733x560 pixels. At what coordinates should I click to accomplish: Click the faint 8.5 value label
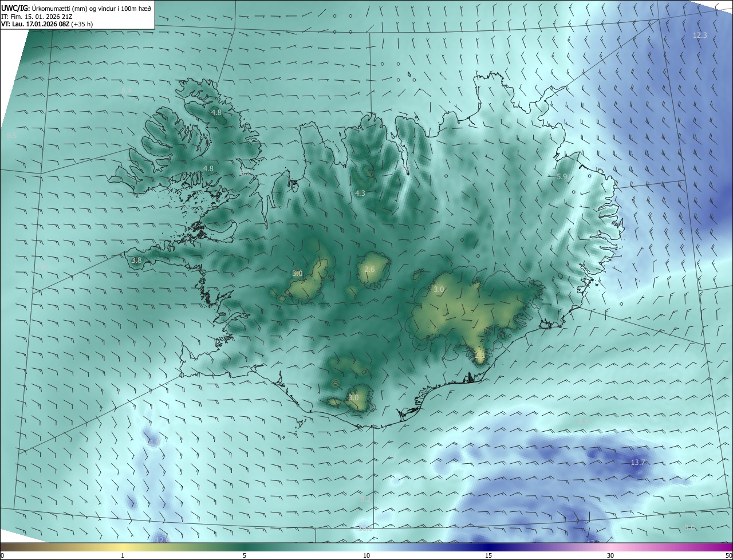click(11, 136)
